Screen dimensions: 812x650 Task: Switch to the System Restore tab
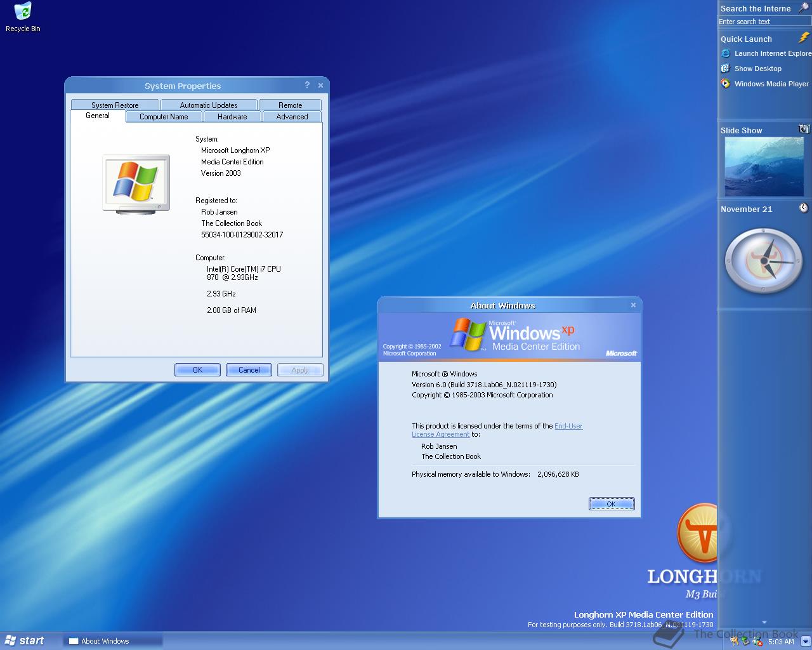[x=115, y=105]
